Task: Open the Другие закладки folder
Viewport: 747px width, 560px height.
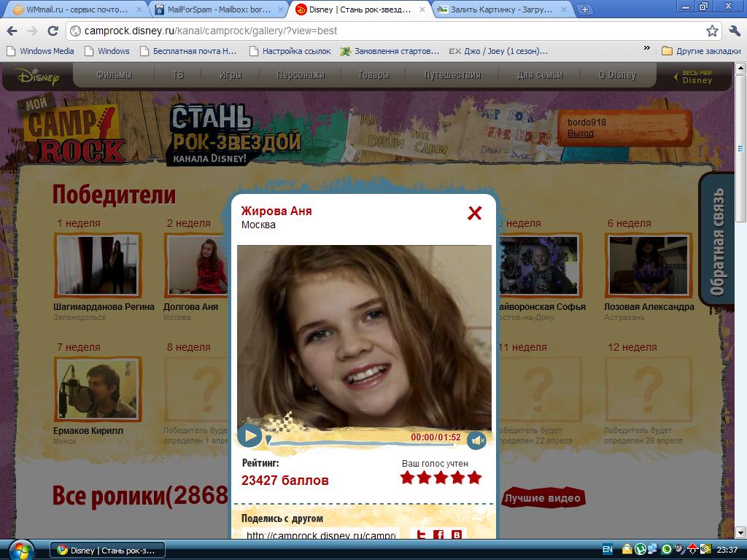Action: (x=701, y=51)
